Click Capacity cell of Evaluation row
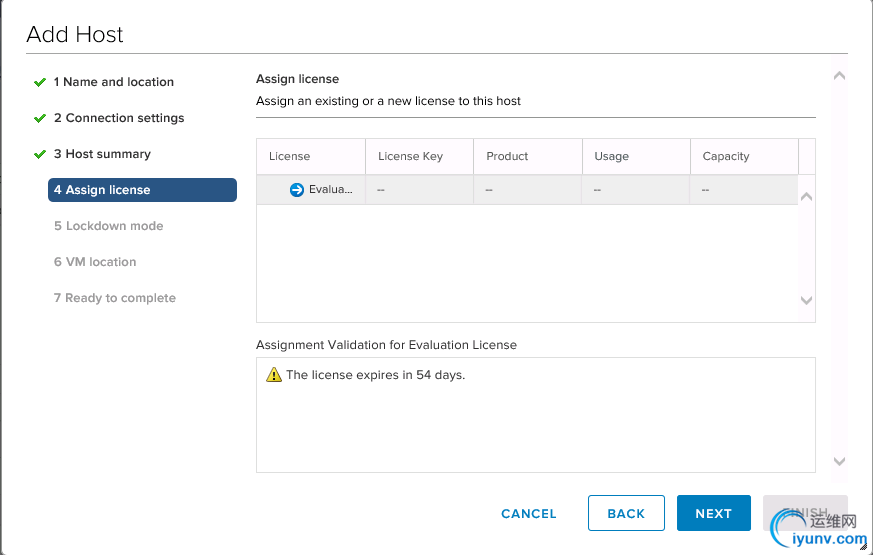The width and height of the screenshot is (873, 555). pyautogui.click(x=744, y=190)
